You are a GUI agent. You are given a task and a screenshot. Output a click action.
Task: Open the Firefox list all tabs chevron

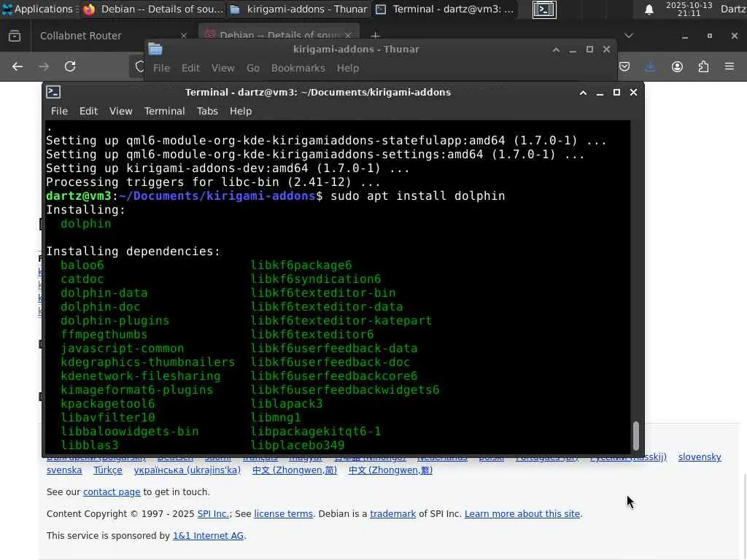[629, 36]
